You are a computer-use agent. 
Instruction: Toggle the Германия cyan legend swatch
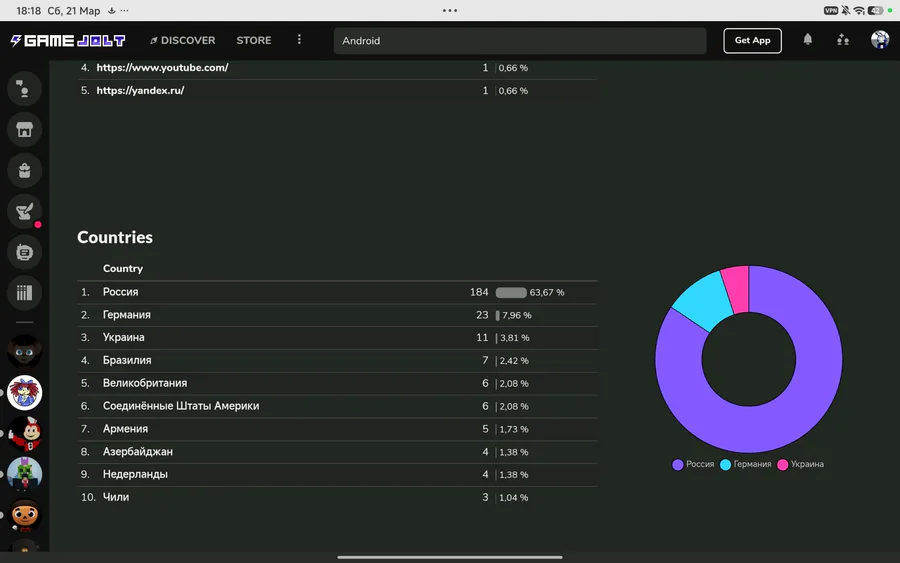tap(726, 464)
